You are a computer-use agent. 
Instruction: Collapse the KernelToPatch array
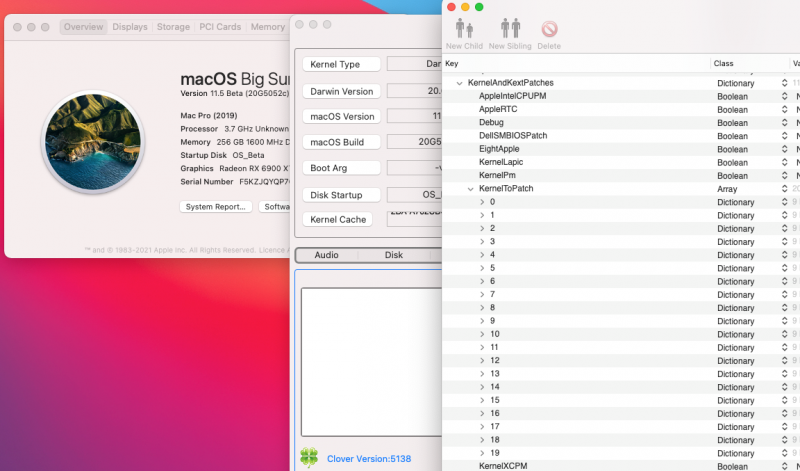[470, 189]
